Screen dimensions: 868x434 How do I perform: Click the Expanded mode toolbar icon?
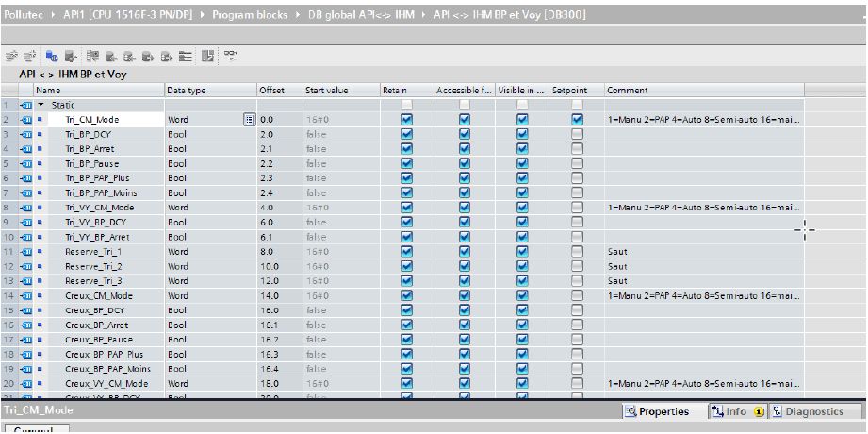206,56
